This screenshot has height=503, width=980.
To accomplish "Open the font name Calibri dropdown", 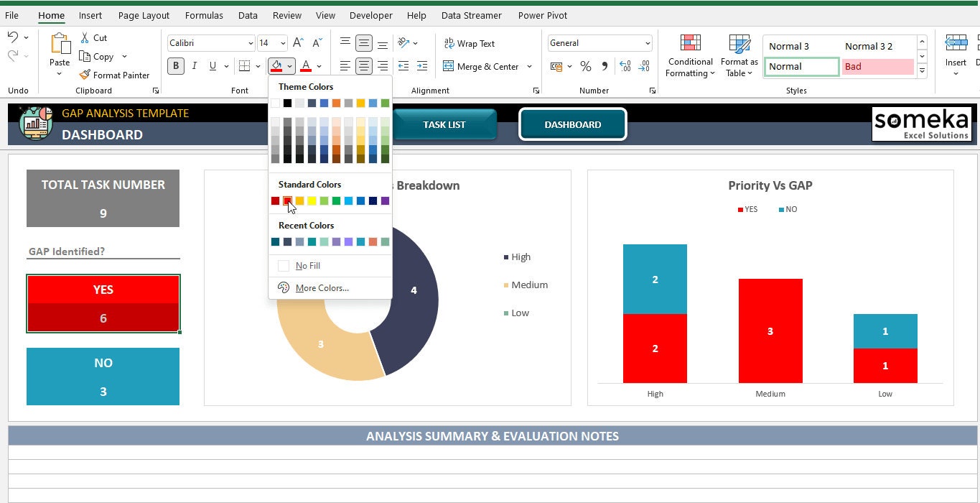I will (x=250, y=43).
